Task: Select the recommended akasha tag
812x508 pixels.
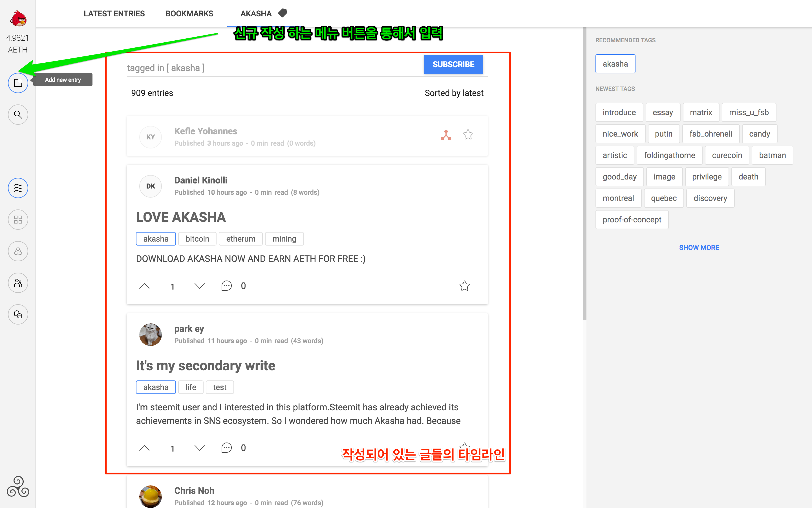Action: click(x=615, y=64)
